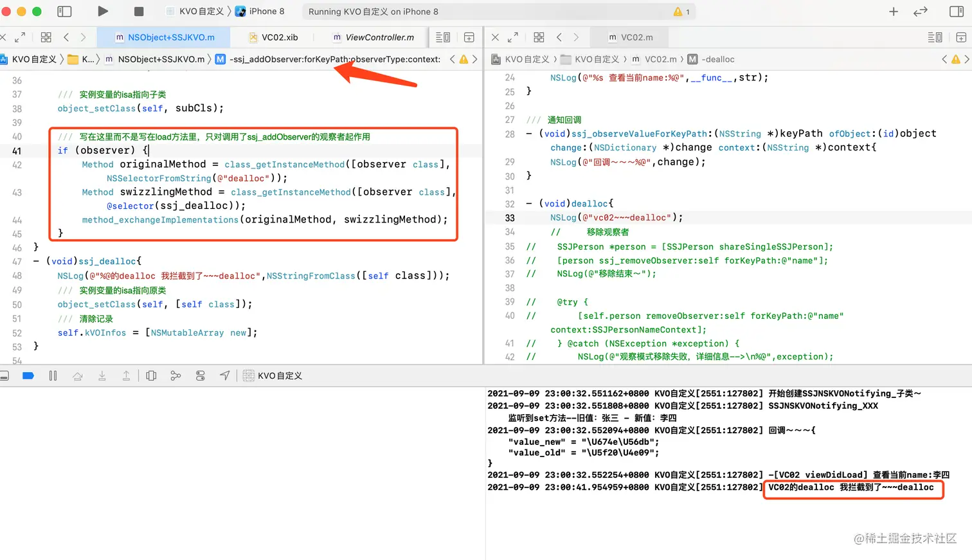Switch to the VC02.xib tab
Viewport: 972px width, 560px height.
[x=273, y=37]
